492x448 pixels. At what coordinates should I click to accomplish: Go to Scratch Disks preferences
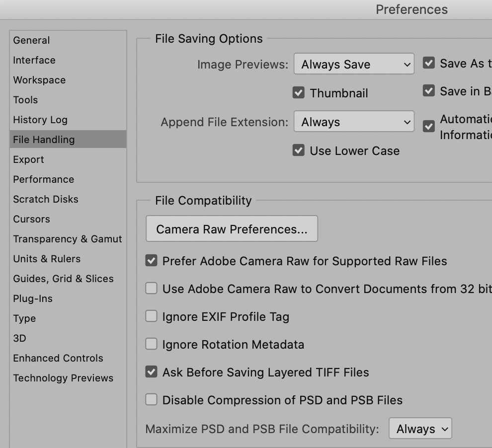tap(46, 199)
